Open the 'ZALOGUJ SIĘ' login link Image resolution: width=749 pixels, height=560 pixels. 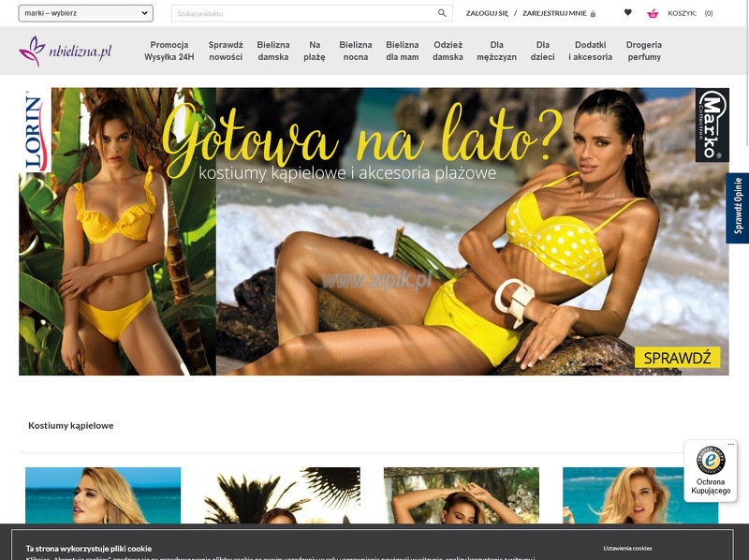(487, 13)
